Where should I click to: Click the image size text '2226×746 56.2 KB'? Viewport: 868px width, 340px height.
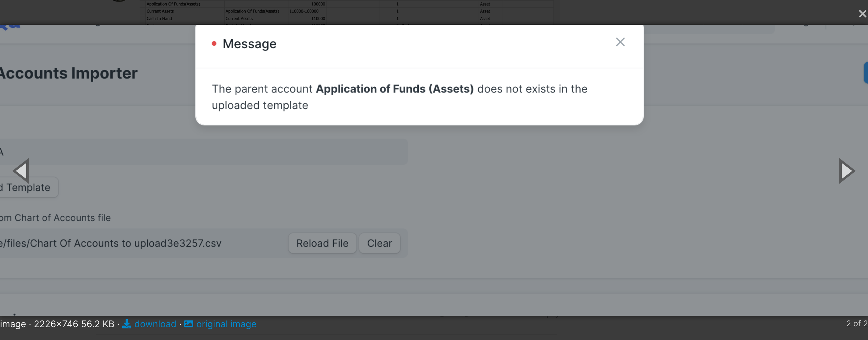pyautogui.click(x=74, y=324)
